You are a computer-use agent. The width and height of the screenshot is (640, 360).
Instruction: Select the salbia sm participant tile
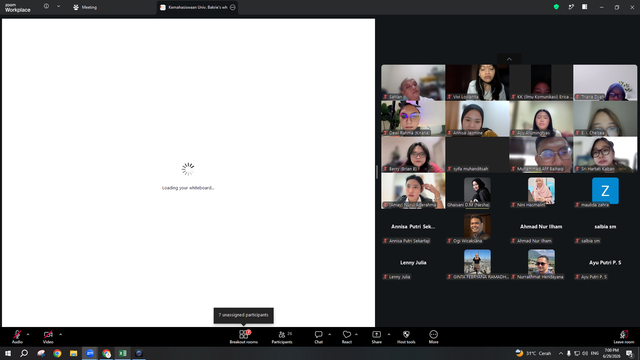point(605,227)
